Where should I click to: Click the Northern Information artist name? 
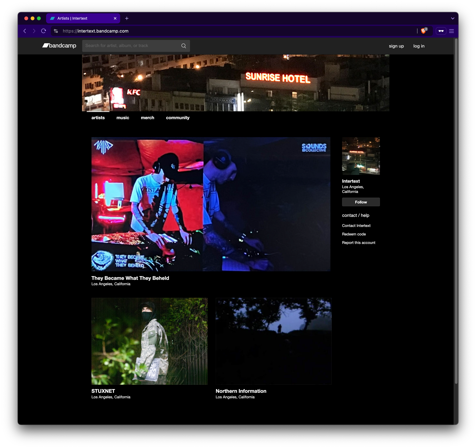pos(241,391)
